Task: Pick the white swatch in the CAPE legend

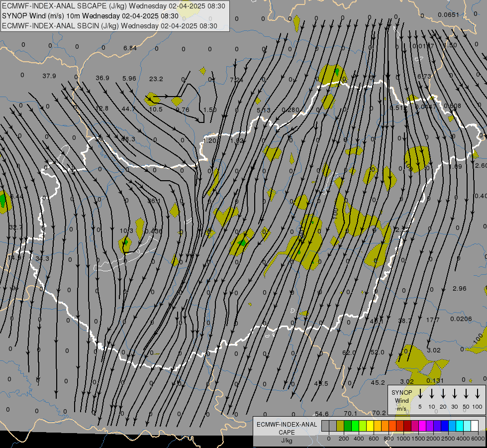Action: (x=475, y=426)
